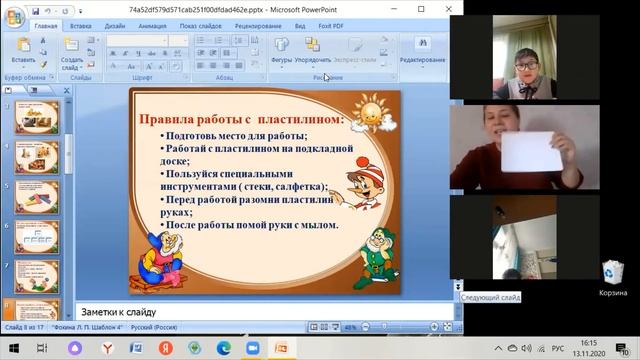Open Zoom from the Windows taskbar

point(253,348)
